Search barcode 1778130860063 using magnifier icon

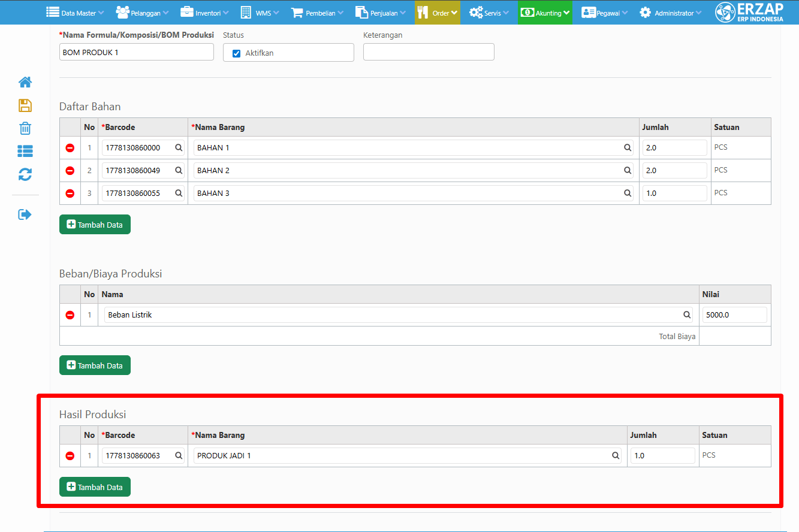click(x=179, y=455)
